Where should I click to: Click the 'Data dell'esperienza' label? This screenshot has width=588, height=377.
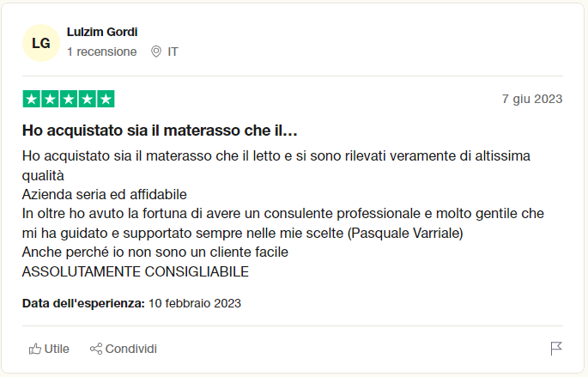pyautogui.click(x=83, y=303)
